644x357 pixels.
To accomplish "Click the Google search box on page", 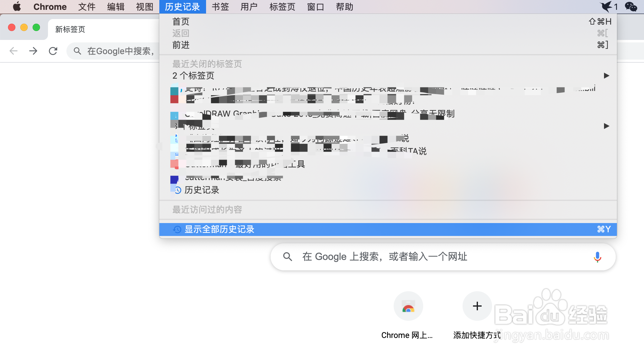I will [x=443, y=257].
